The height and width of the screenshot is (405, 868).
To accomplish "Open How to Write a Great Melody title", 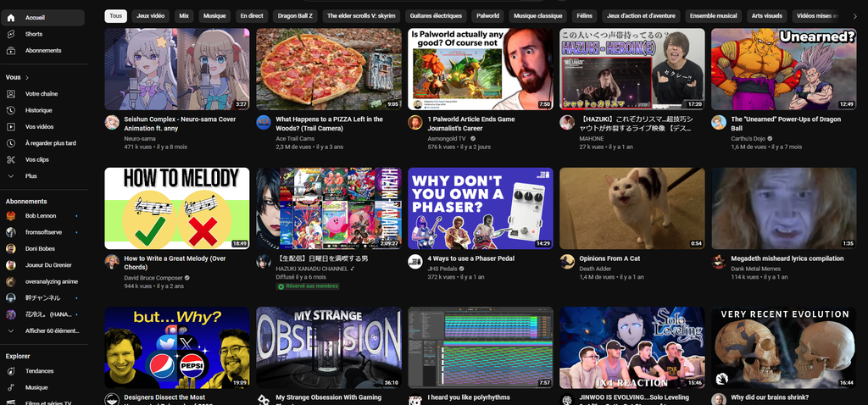I will pyautogui.click(x=175, y=264).
